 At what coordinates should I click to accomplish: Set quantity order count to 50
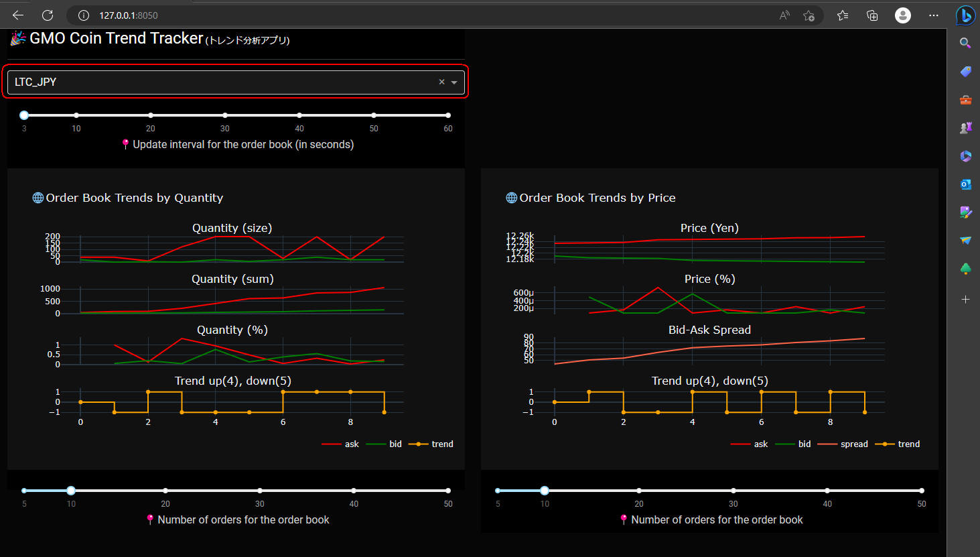click(x=448, y=491)
